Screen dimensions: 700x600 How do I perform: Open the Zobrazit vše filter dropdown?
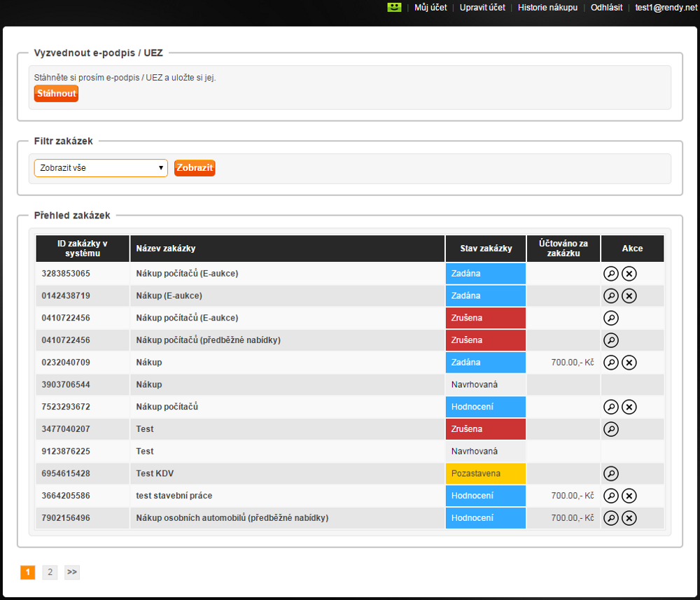tap(101, 168)
